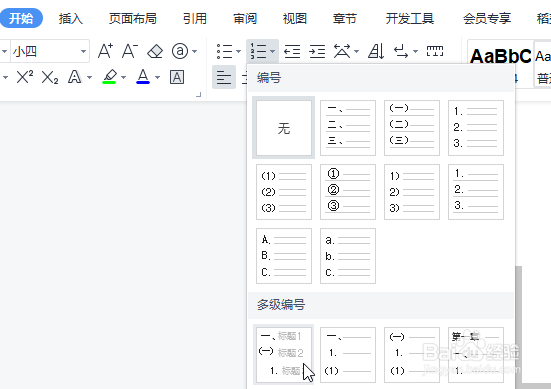Expand the paragraph marks dropdown arrow

(x=415, y=52)
